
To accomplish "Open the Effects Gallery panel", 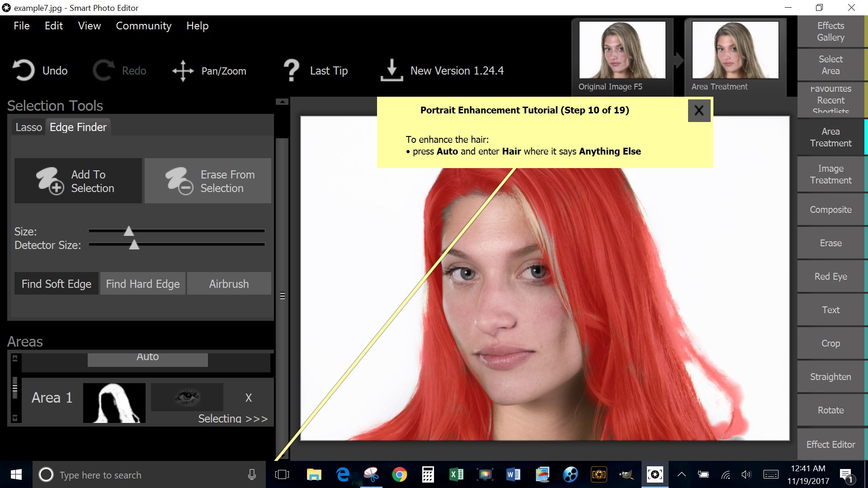I will pos(830,31).
